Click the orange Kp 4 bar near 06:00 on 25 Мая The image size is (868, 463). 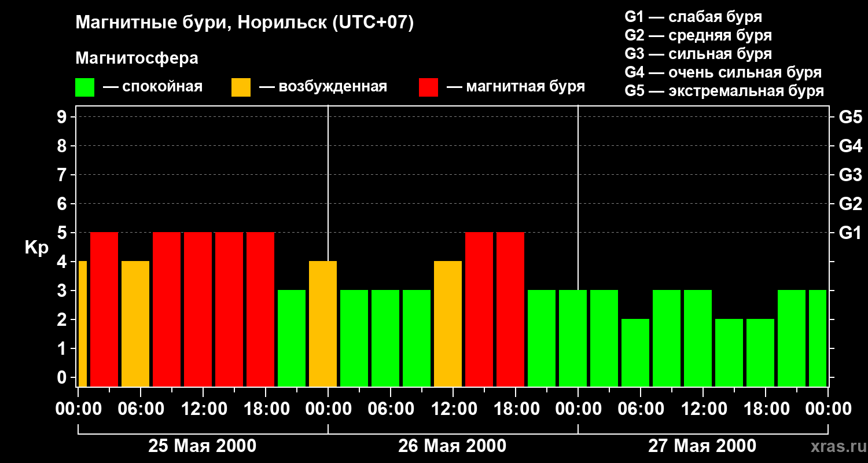click(135, 324)
